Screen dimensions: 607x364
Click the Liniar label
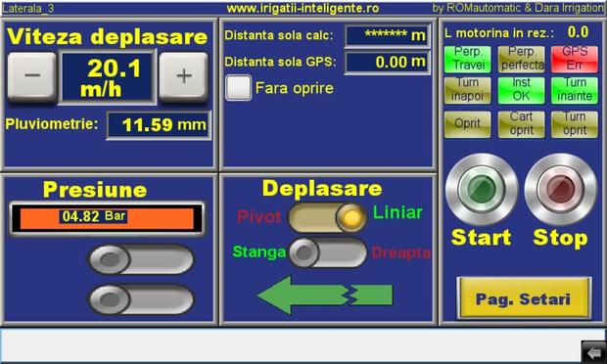pyautogui.click(x=397, y=212)
